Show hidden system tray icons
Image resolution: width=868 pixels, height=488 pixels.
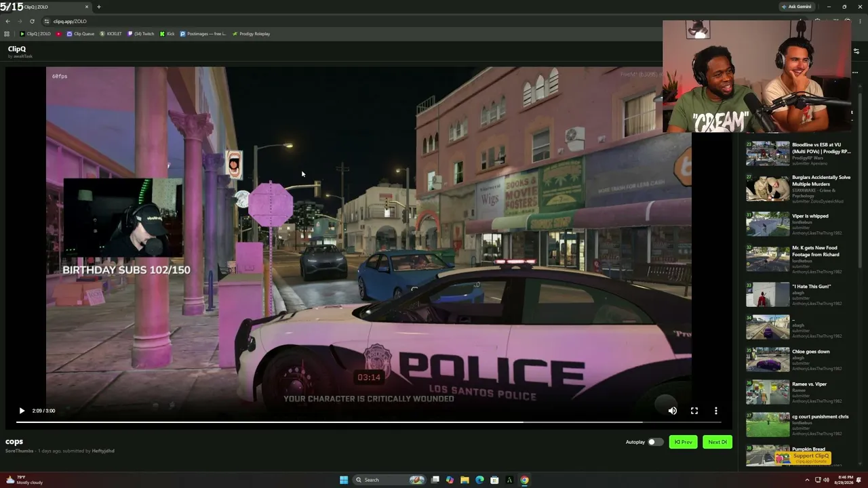pyautogui.click(x=808, y=480)
